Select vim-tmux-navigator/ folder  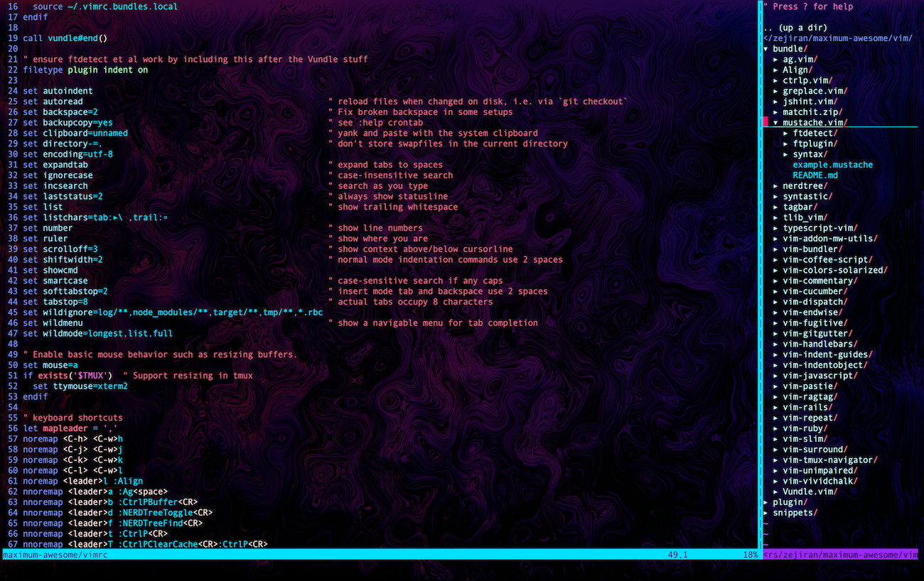pyautogui.click(x=830, y=460)
